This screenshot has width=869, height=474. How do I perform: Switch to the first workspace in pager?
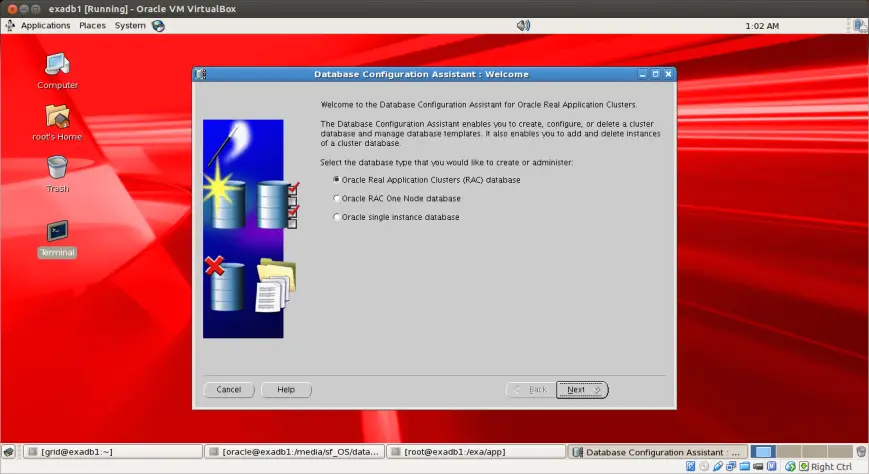click(763, 452)
